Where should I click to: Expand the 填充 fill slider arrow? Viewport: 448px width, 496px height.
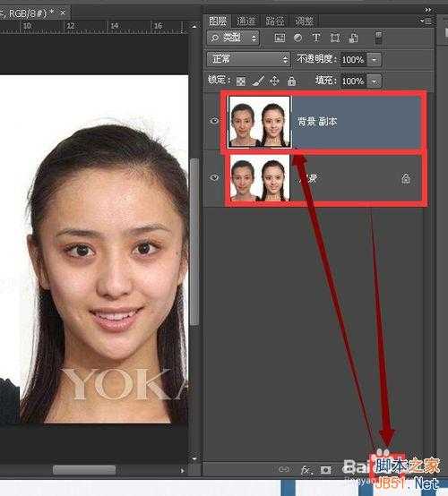click(x=375, y=81)
